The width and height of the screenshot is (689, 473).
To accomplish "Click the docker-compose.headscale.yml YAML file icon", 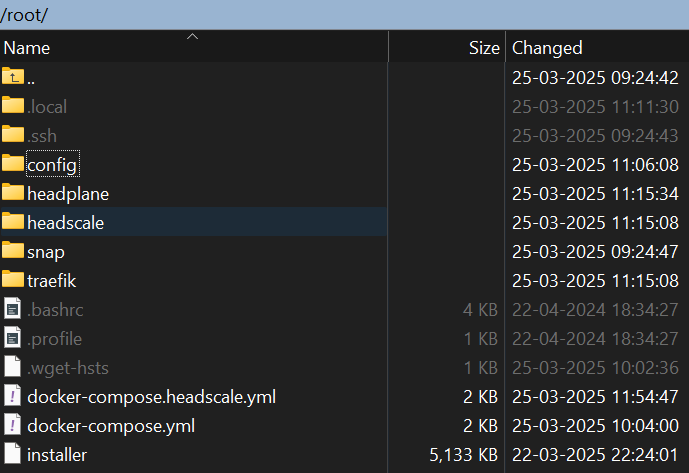I will 13,396.
